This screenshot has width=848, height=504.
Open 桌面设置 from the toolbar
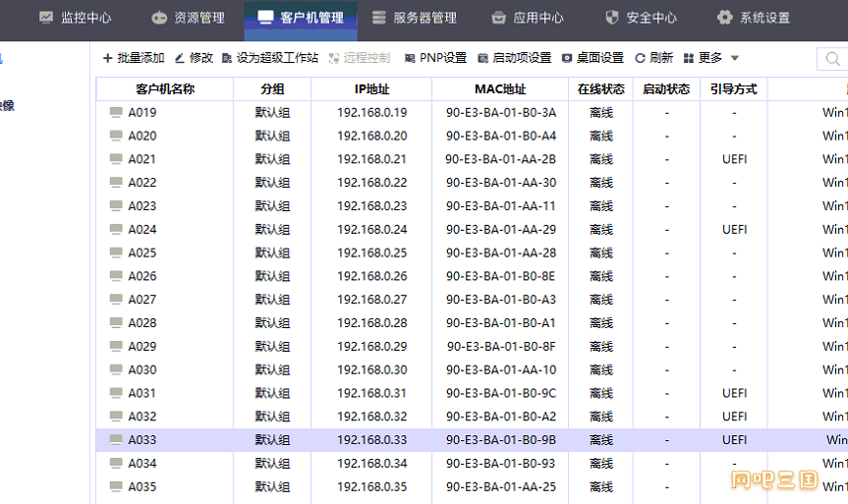point(593,58)
